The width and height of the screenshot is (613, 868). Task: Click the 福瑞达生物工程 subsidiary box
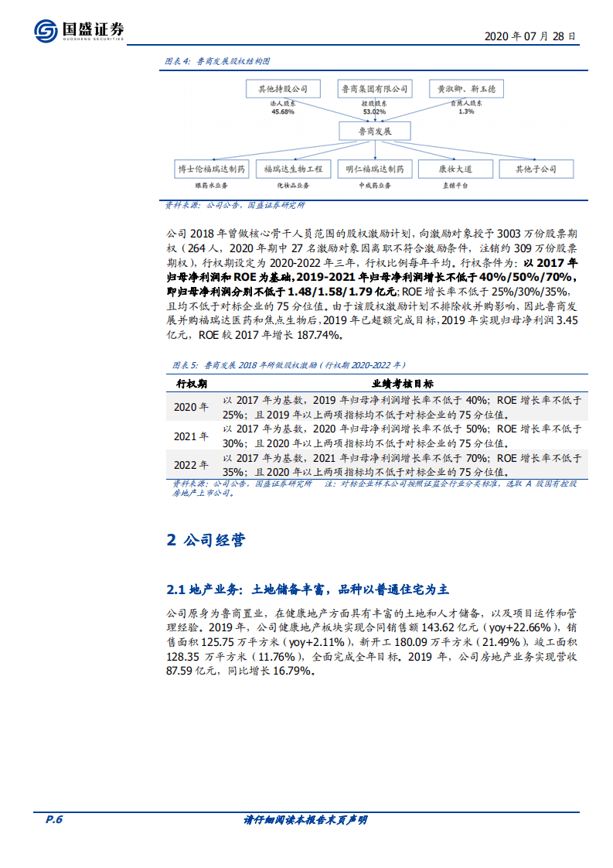pos(293,169)
